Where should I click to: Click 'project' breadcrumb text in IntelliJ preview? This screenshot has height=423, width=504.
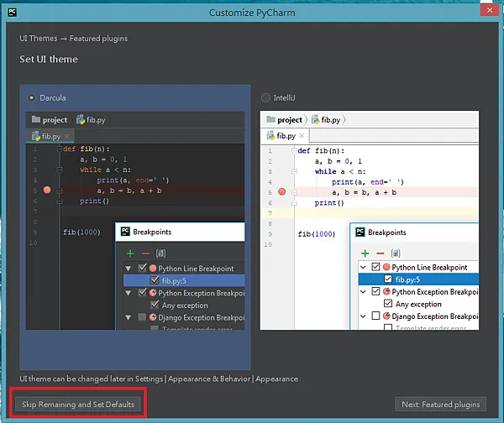click(x=290, y=120)
